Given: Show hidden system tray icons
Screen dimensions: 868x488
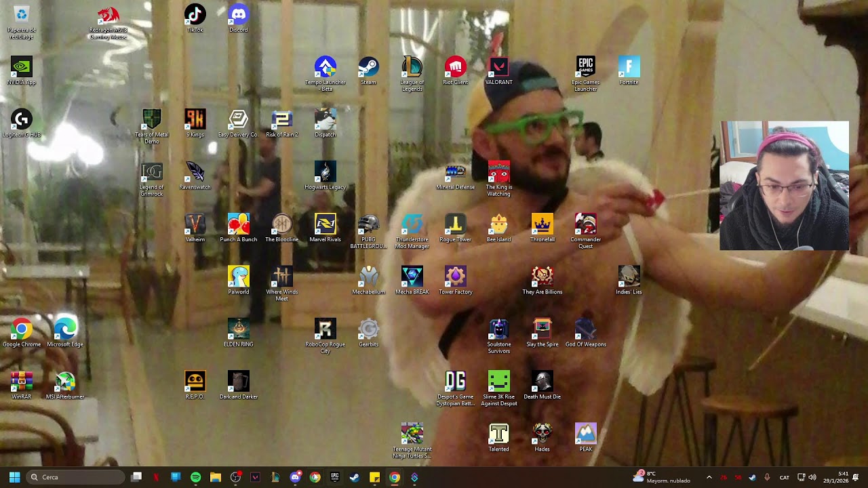Looking at the screenshot, I should point(709,477).
